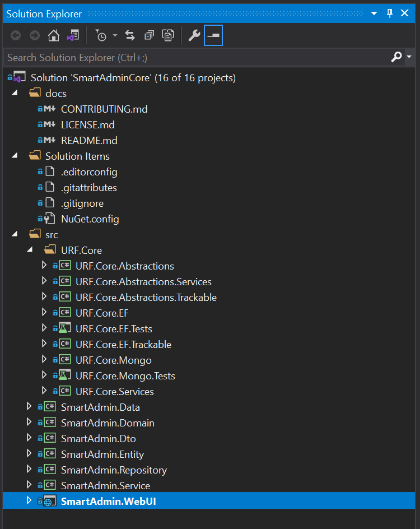Expand the URF.Core.Abstractions project
The height and width of the screenshot is (529, 420).
pyautogui.click(x=44, y=266)
